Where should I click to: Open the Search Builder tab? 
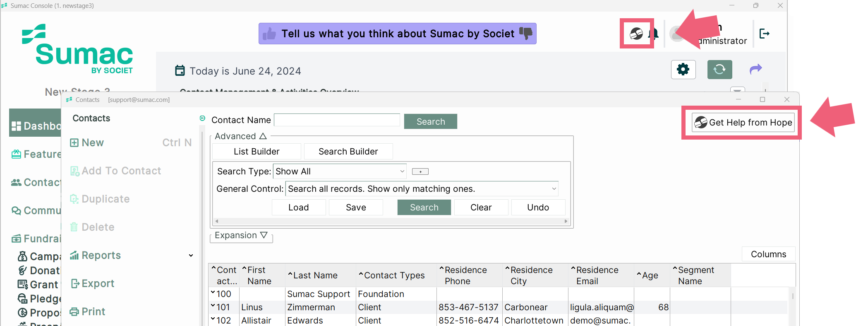[348, 152]
